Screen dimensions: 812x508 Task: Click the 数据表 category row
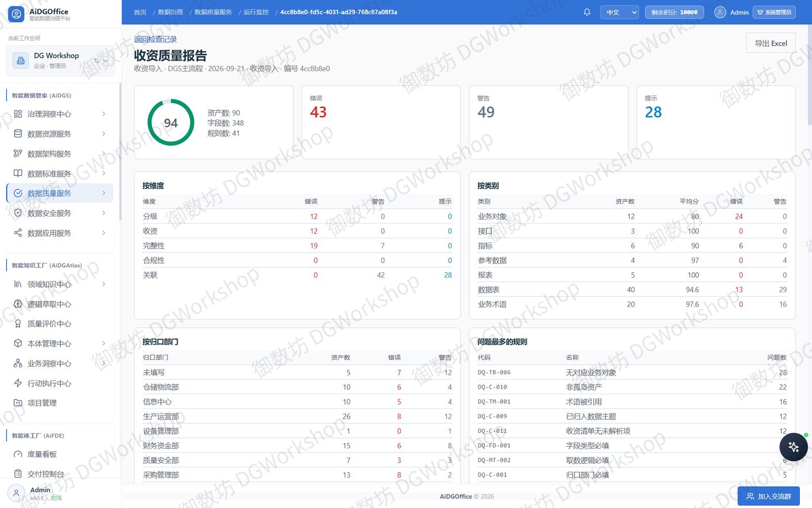click(x=632, y=290)
